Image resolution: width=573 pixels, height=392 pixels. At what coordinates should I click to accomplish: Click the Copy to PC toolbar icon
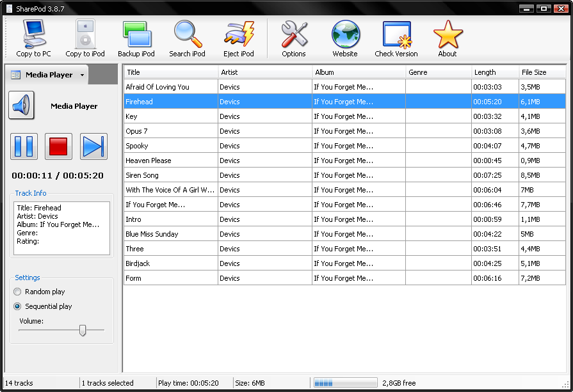coord(33,39)
